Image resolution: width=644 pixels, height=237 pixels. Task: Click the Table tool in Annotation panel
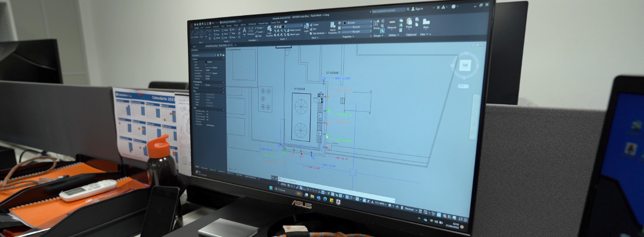(258, 36)
